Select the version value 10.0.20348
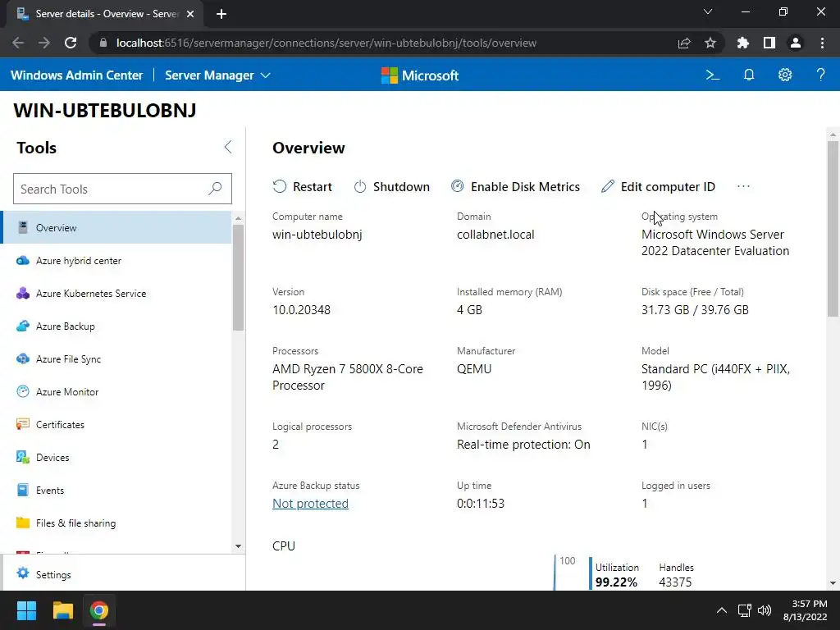The image size is (840, 630). pyautogui.click(x=301, y=309)
